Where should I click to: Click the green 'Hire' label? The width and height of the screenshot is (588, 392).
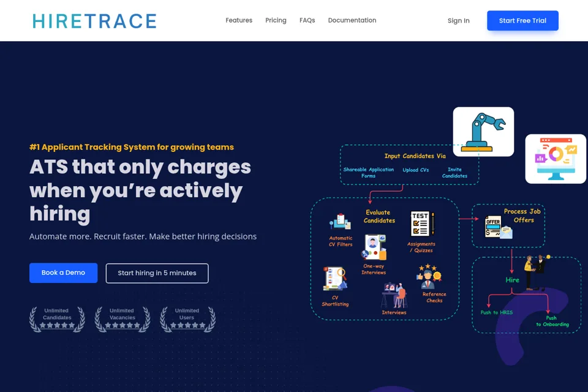point(512,280)
